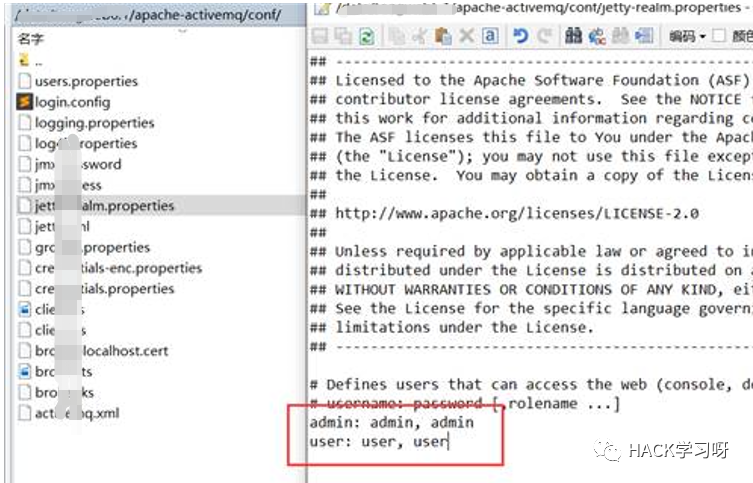This screenshot has width=753, height=483.
Task: Select credentials-enc.properties file
Action: [x=110, y=268]
